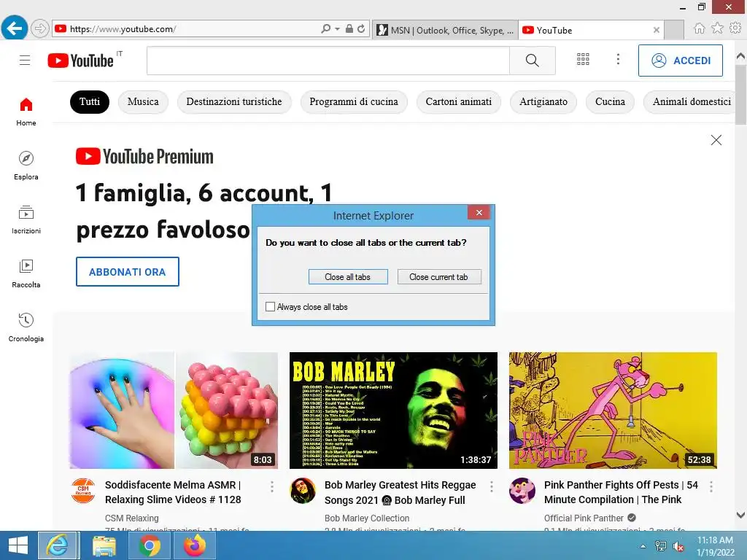The width and height of the screenshot is (747, 560).
Task: Go to Home in YouTube sidebar
Action: pos(26,112)
